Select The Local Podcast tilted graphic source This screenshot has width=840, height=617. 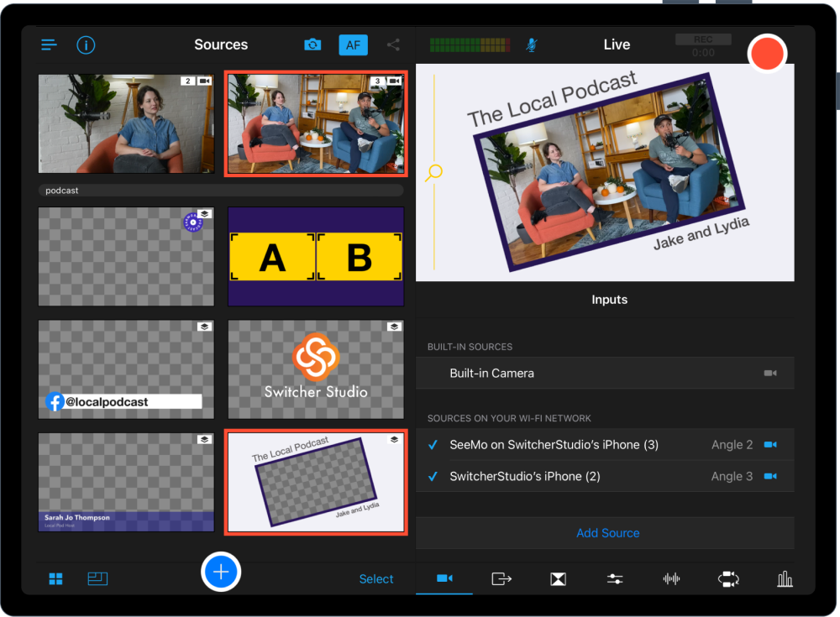coord(315,482)
